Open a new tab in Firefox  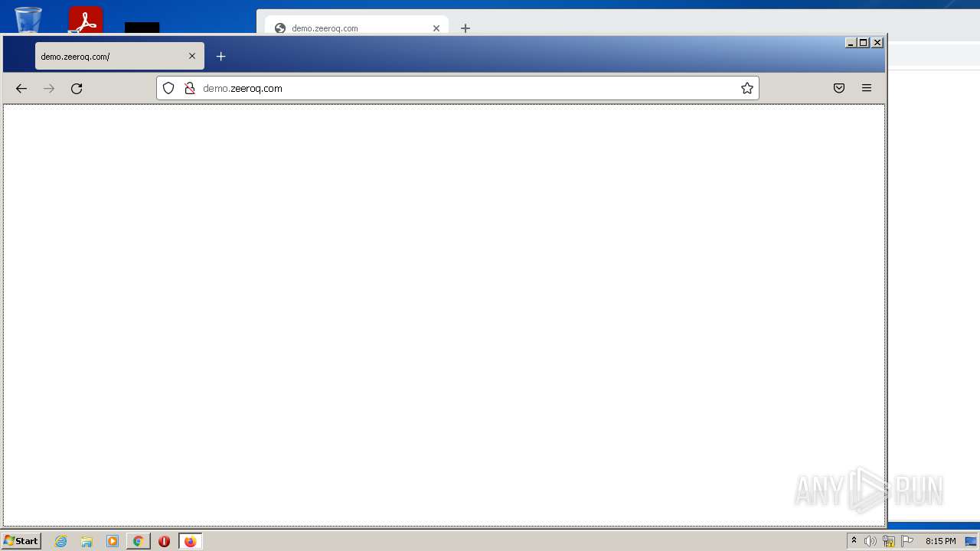click(x=220, y=56)
